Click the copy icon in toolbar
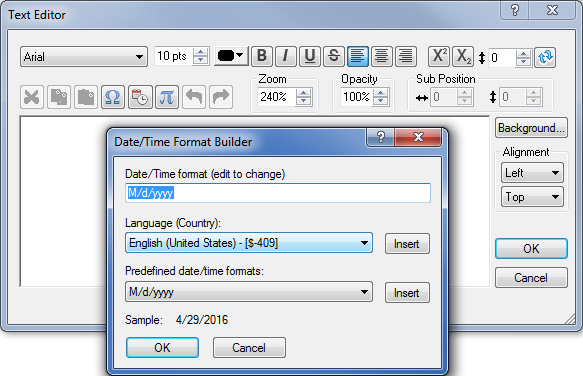583x376 pixels. click(59, 97)
